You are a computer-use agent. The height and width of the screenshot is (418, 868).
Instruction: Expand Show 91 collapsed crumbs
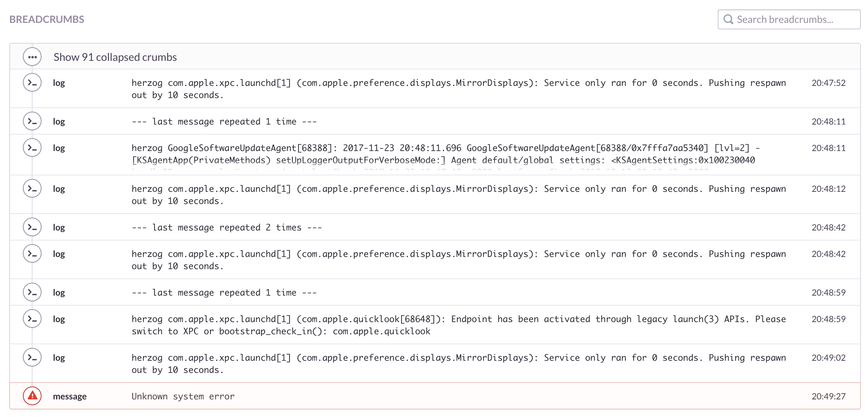(x=115, y=57)
